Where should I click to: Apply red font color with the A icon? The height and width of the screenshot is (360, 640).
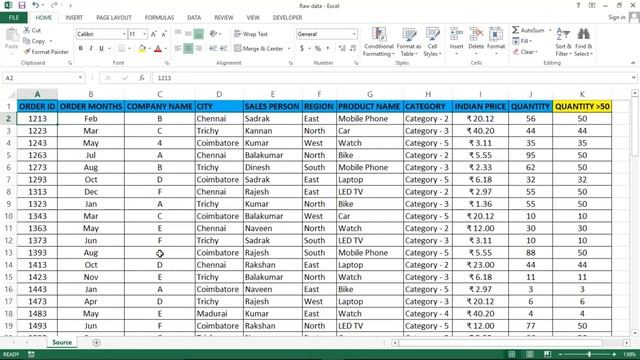(x=158, y=49)
